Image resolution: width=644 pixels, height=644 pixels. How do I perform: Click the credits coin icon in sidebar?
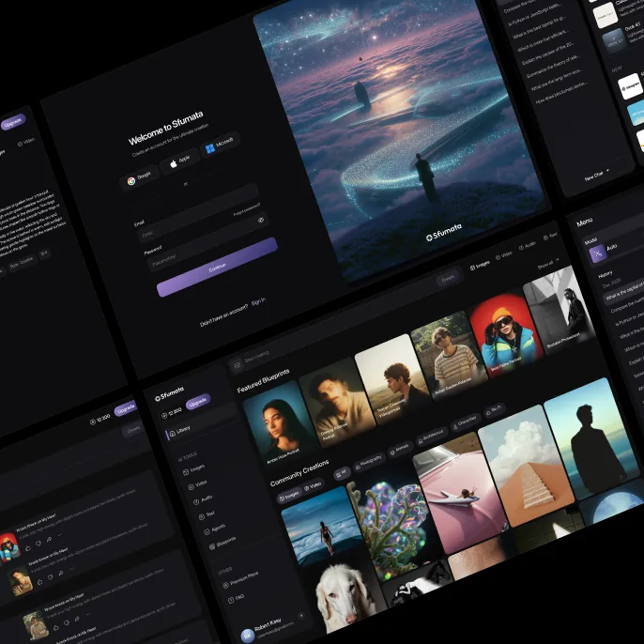click(x=164, y=415)
